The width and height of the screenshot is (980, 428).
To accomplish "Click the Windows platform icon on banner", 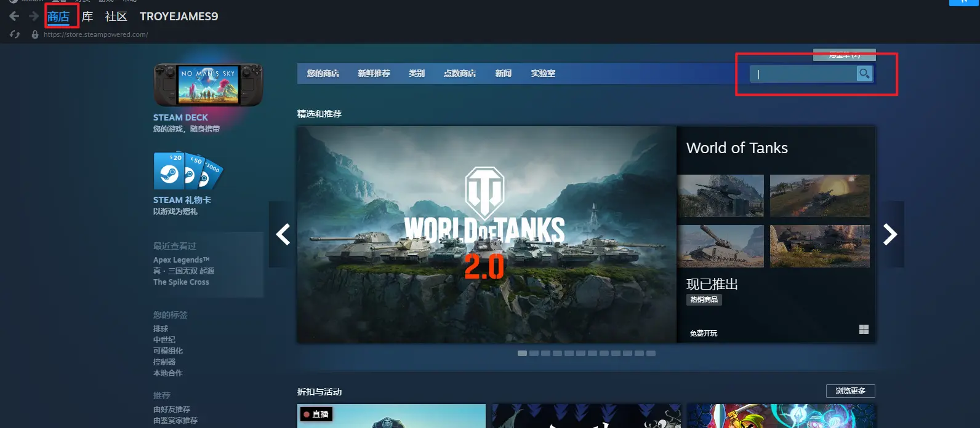I will pyautogui.click(x=864, y=330).
